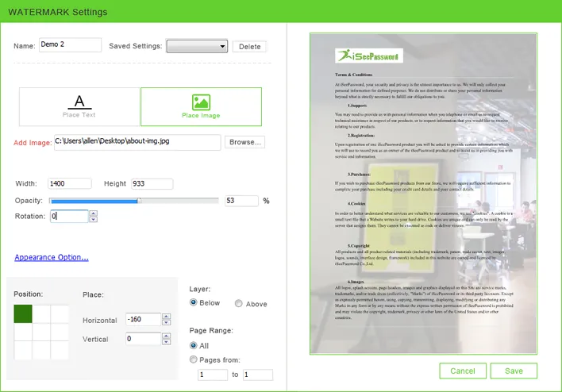The height and width of the screenshot is (392, 562).
Task: Select the bottom-left position cell
Action: 23,350
